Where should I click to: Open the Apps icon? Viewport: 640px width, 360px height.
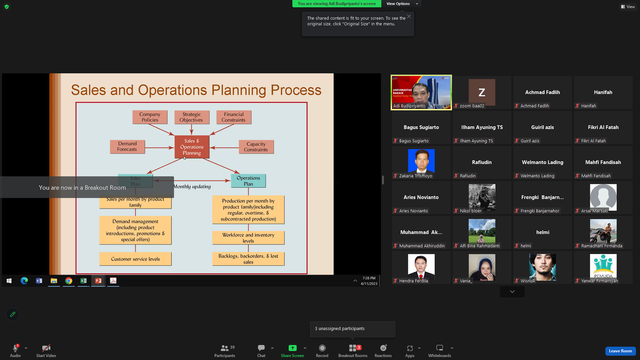tap(410, 348)
